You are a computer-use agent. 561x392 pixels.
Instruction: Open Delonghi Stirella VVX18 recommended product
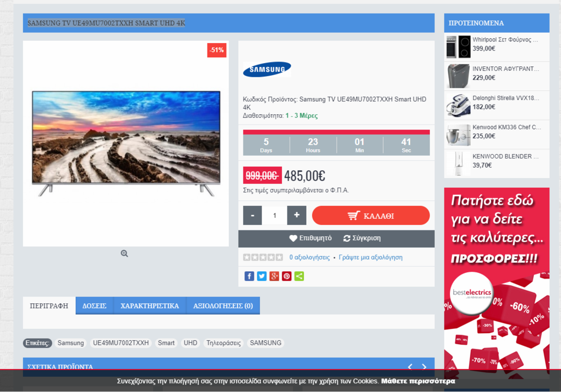pos(506,98)
